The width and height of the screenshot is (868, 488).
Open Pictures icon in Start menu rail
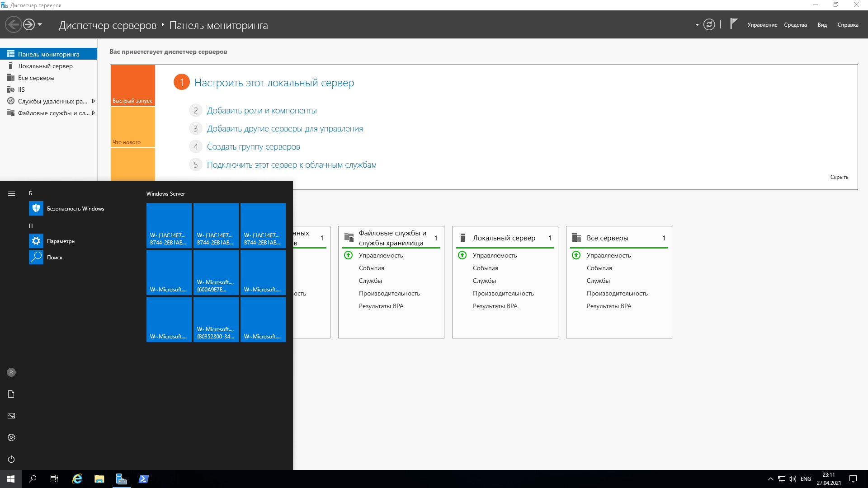tap(11, 416)
